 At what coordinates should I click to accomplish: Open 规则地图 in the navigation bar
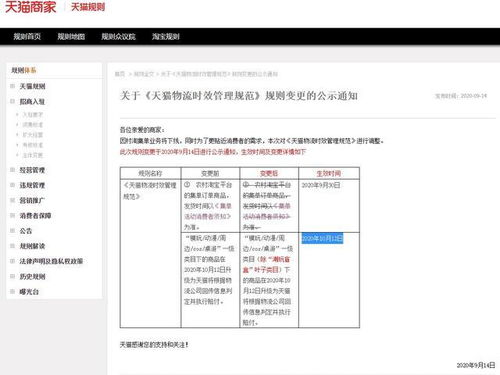71,36
